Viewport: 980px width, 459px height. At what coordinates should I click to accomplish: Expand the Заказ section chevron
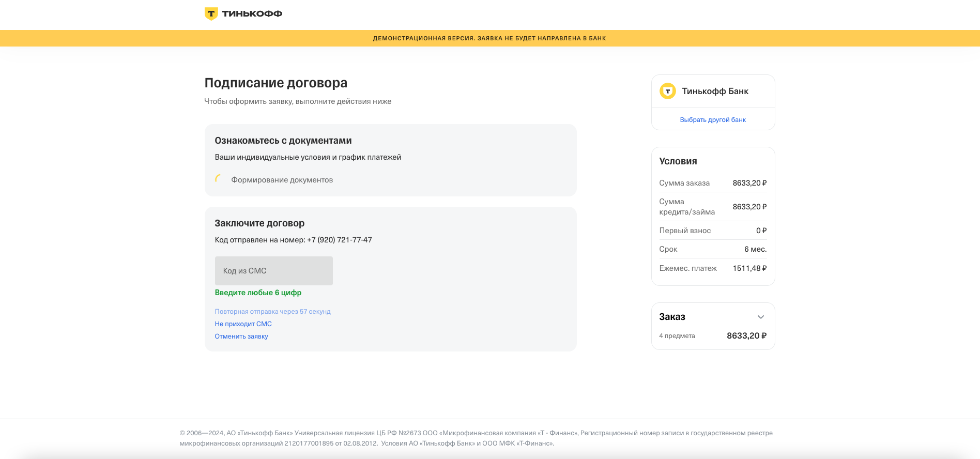tap(760, 317)
